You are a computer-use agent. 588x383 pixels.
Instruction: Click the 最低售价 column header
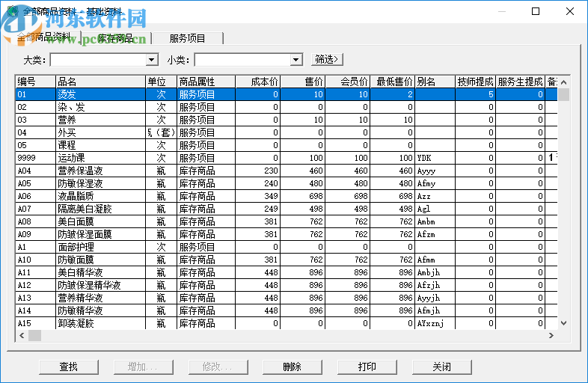click(x=392, y=82)
